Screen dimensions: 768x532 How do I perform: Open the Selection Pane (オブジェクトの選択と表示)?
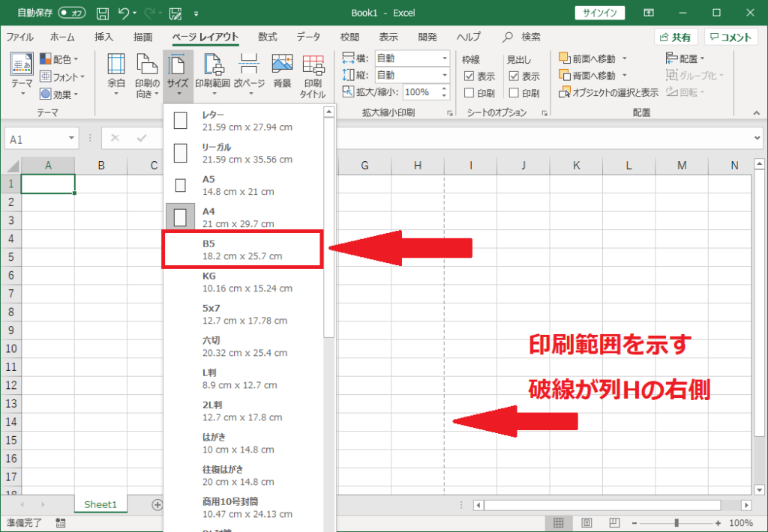(x=609, y=92)
